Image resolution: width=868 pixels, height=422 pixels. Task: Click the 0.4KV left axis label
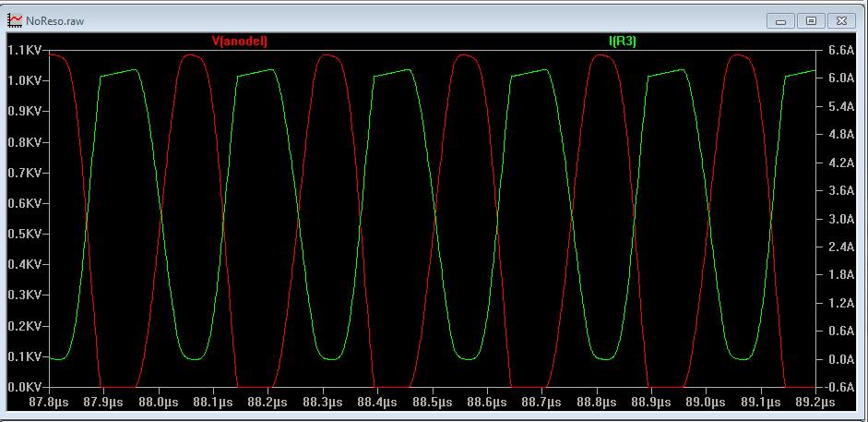(x=25, y=265)
